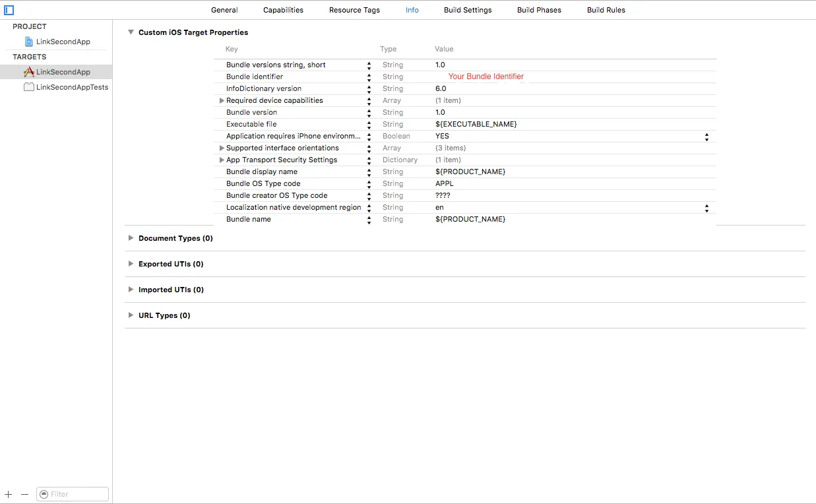The image size is (816, 504).
Task: Go to the Build Rules tab
Action: [x=606, y=10]
